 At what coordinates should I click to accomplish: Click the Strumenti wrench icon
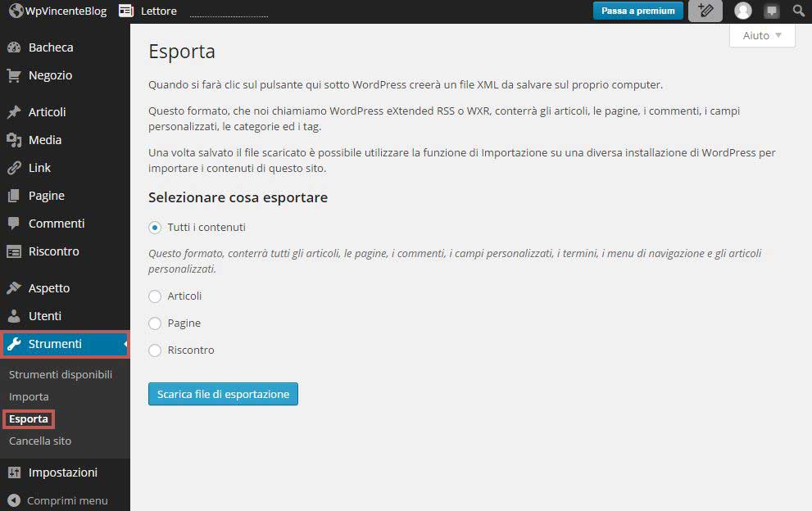tap(14, 344)
